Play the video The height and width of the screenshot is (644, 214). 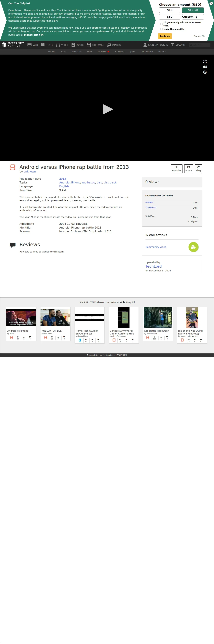pos(108,109)
